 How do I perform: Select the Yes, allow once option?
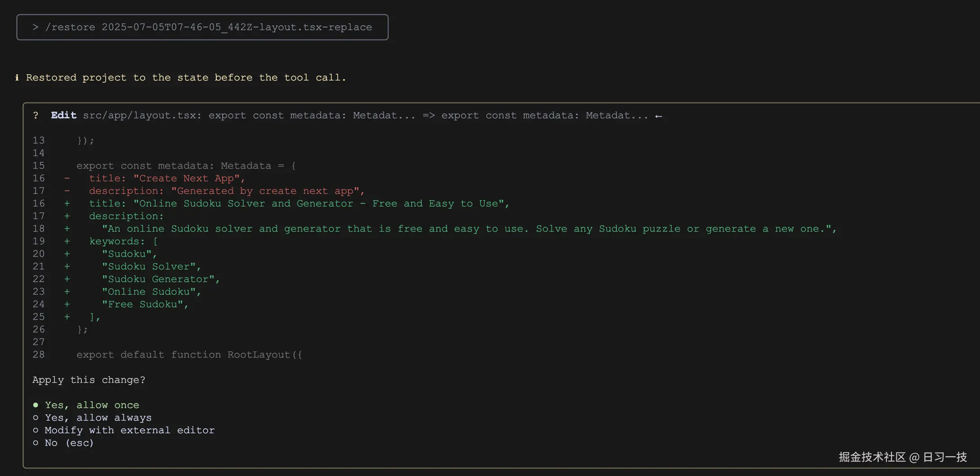click(92, 405)
